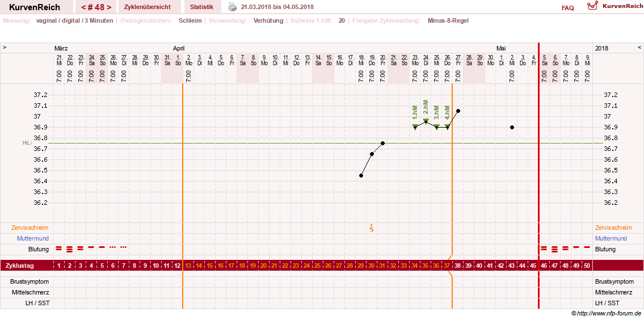Click cycle day number 46
This screenshot has height=320, width=644.
coord(544,266)
